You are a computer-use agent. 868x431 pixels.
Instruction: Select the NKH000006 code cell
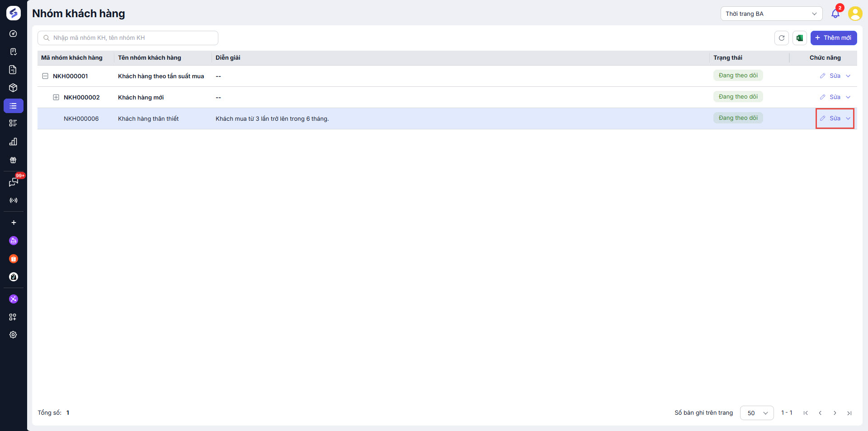(81, 118)
